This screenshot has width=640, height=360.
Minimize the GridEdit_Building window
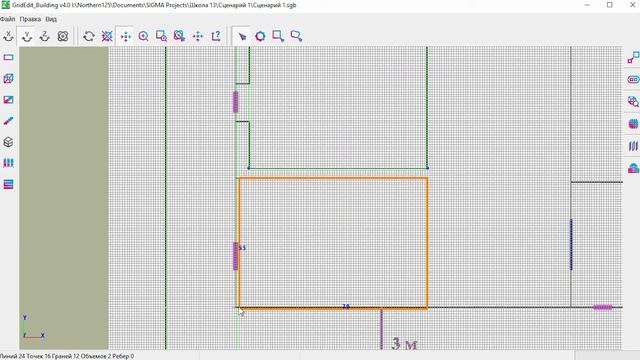(587, 5)
